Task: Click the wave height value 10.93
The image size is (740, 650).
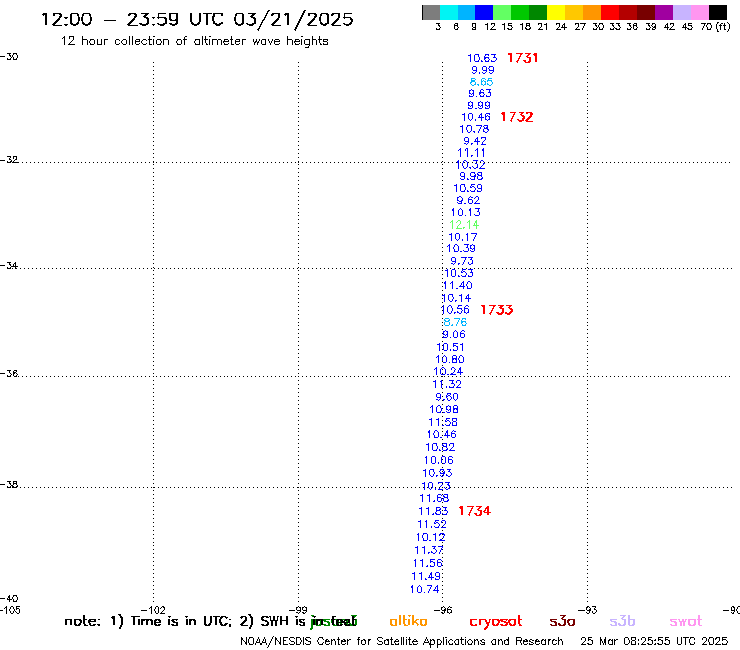Action: pos(437,473)
